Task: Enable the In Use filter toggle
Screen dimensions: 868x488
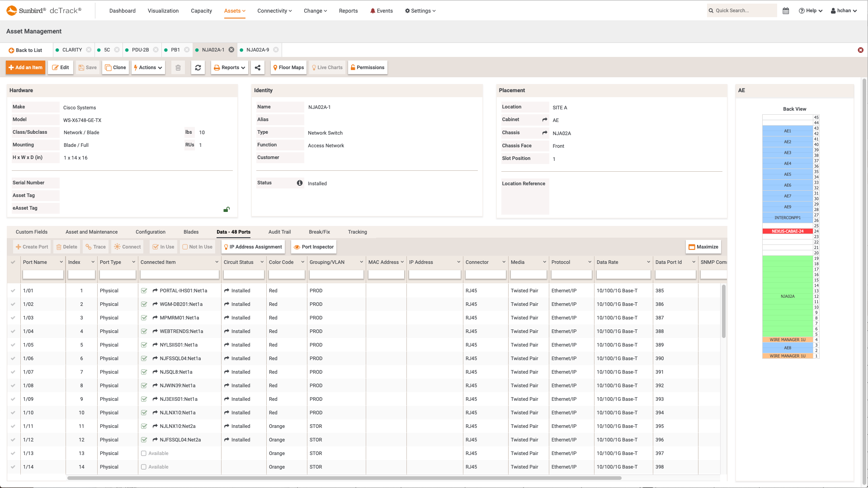Action: (x=163, y=247)
